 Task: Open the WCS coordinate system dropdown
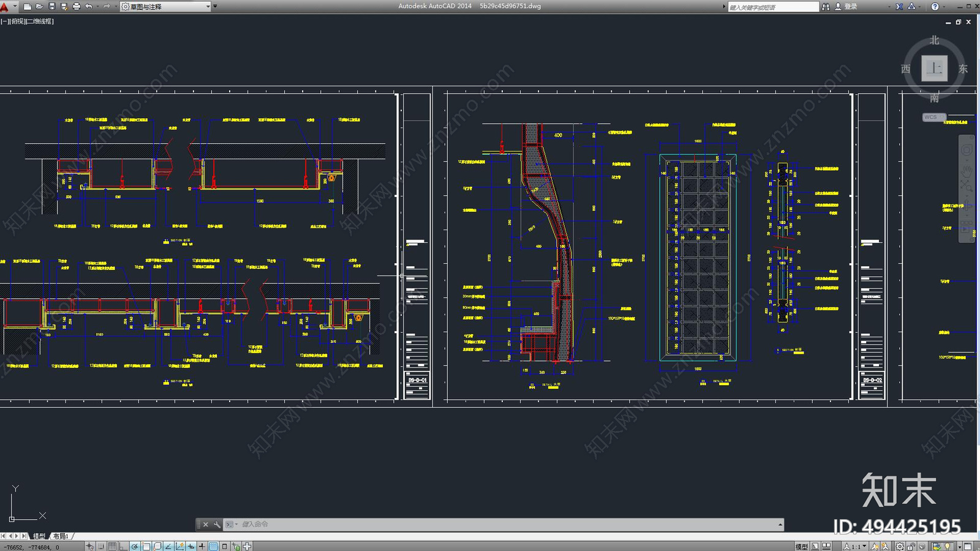pyautogui.click(x=934, y=117)
